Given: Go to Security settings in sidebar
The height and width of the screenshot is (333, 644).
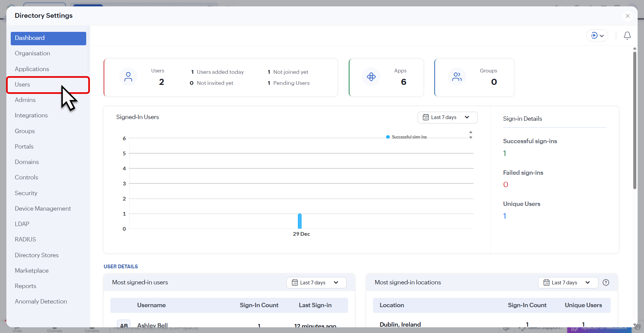Looking at the screenshot, I should tap(26, 193).
